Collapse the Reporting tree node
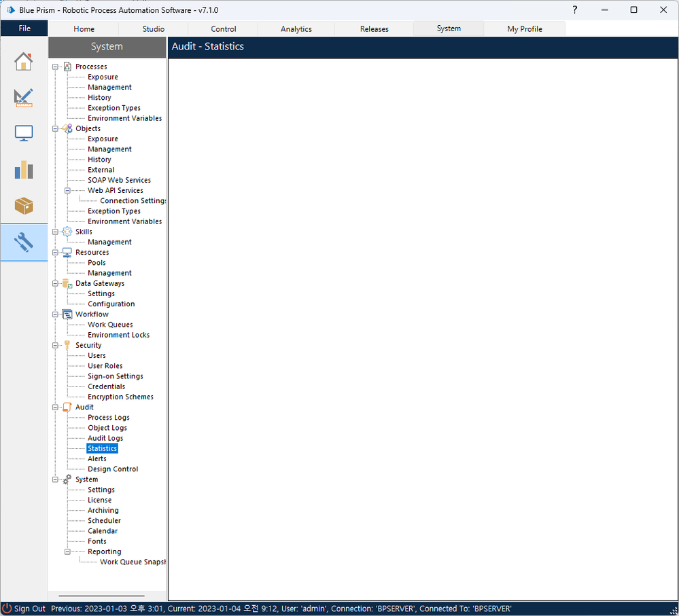The height and width of the screenshot is (616, 679). (67, 551)
